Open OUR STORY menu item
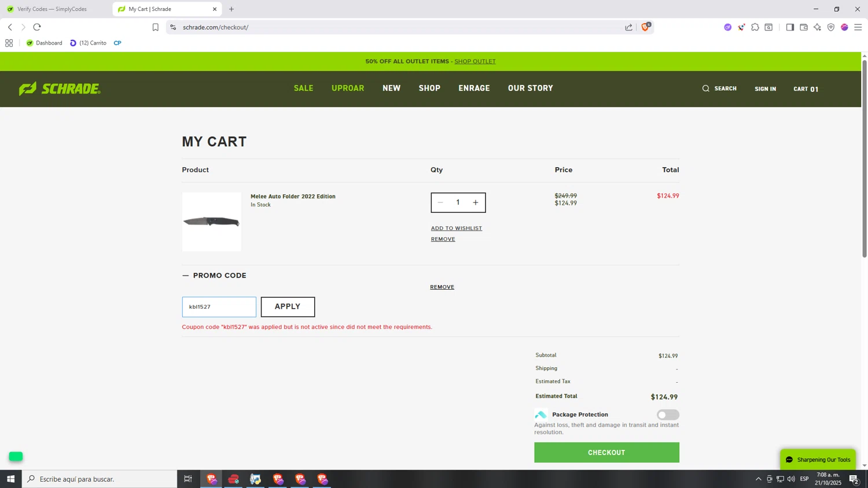Image resolution: width=868 pixels, height=488 pixels. tap(531, 88)
